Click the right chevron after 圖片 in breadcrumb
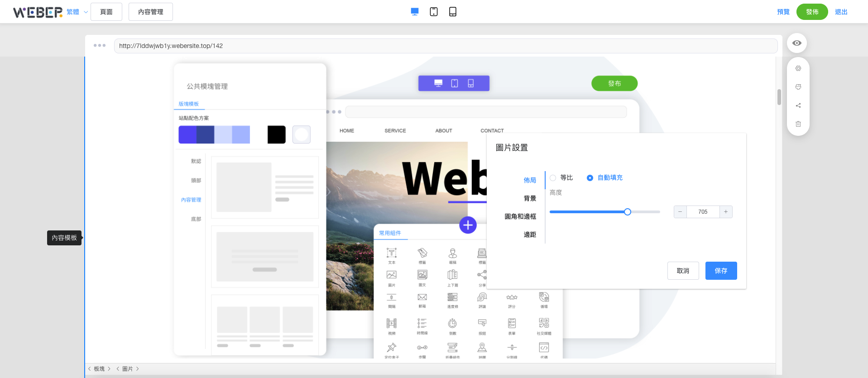868x378 pixels. point(138,369)
